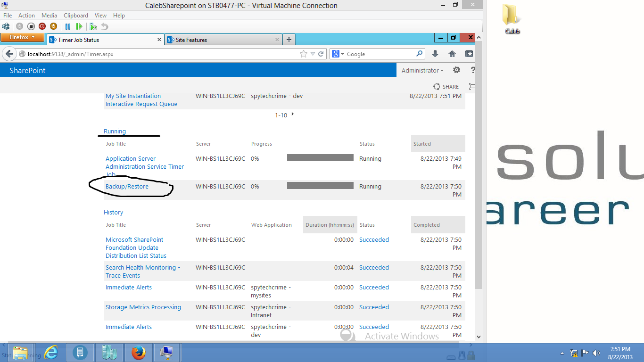Click the Application Server job progress bar
This screenshot has height=362, width=644.
tap(320, 158)
